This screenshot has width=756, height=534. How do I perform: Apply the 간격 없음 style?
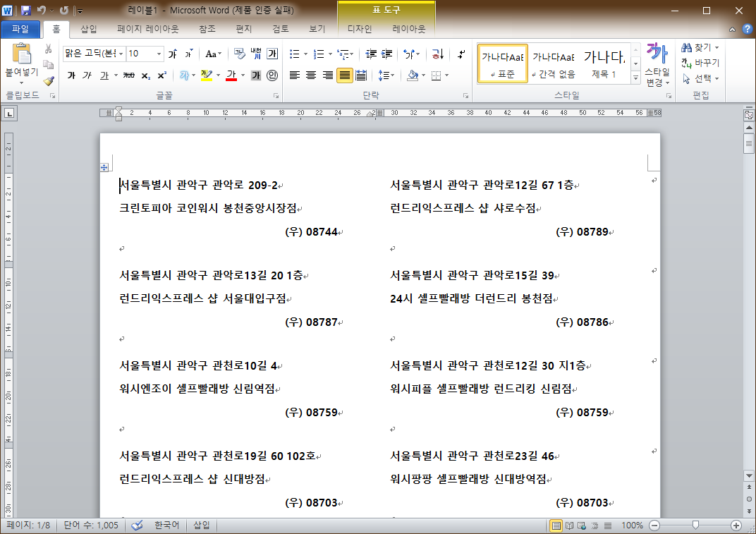(x=554, y=63)
